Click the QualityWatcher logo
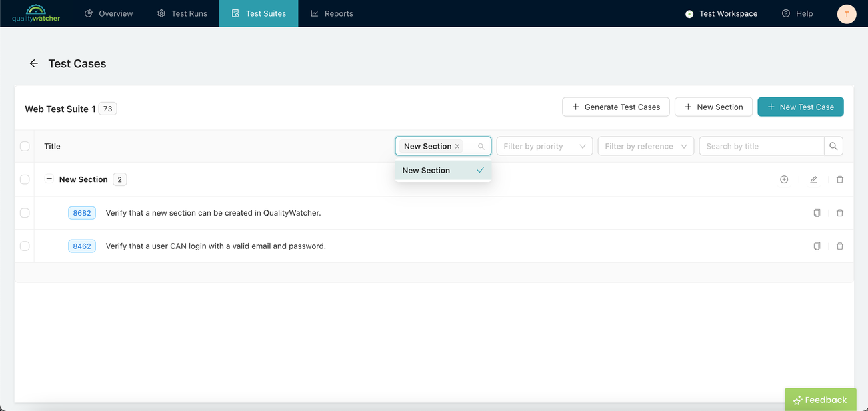Image resolution: width=868 pixels, height=411 pixels. click(36, 13)
